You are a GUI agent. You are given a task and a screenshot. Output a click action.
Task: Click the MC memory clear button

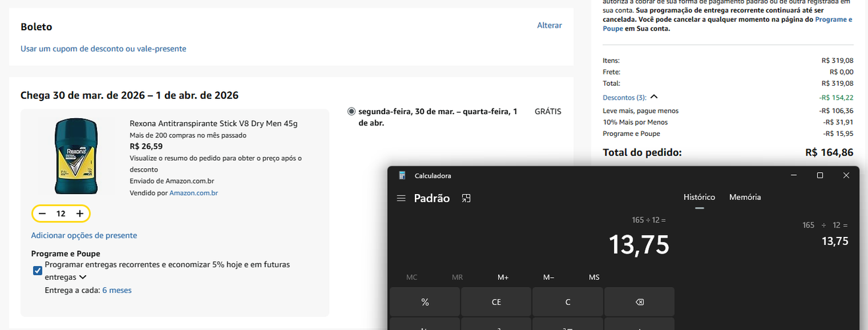(x=412, y=277)
